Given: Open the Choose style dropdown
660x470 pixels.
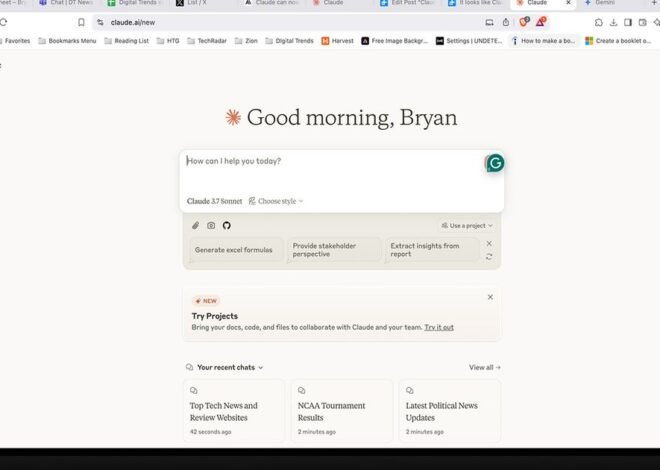Looking at the screenshot, I should point(276,201).
